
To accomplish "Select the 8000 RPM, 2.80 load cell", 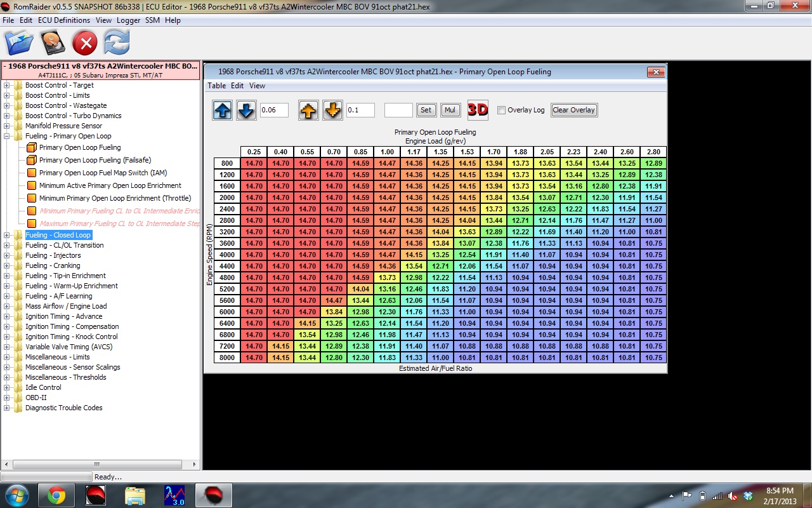I will tap(653, 358).
